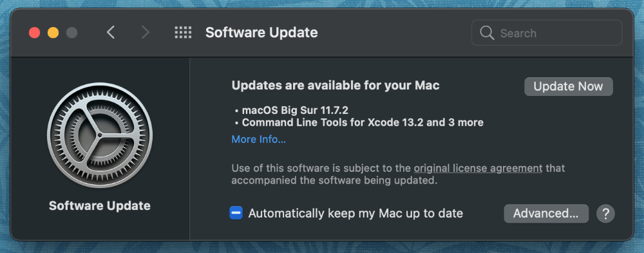Image resolution: width=644 pixels, height=253 pixels.
Task: Click the Command Line Tools for Xcode entry
Action: pos(359,122)
